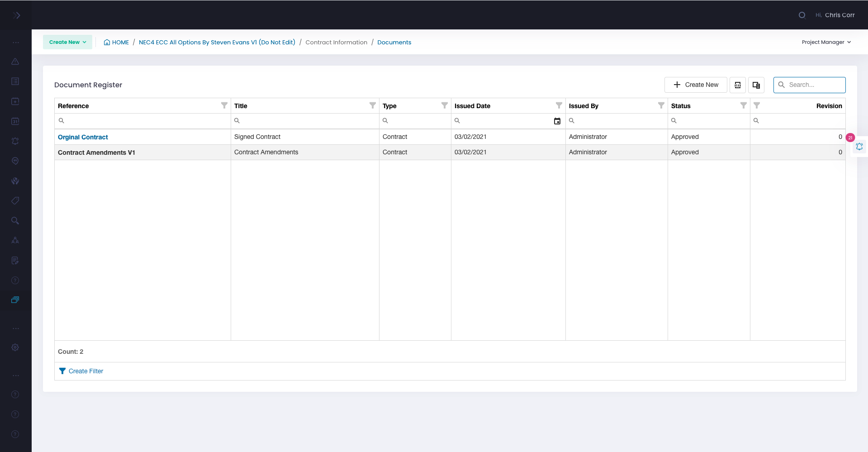Open the calendar 31 sidebar icon
The height and width of the screenshot is (452, 868).
click(x=15, y=121)
